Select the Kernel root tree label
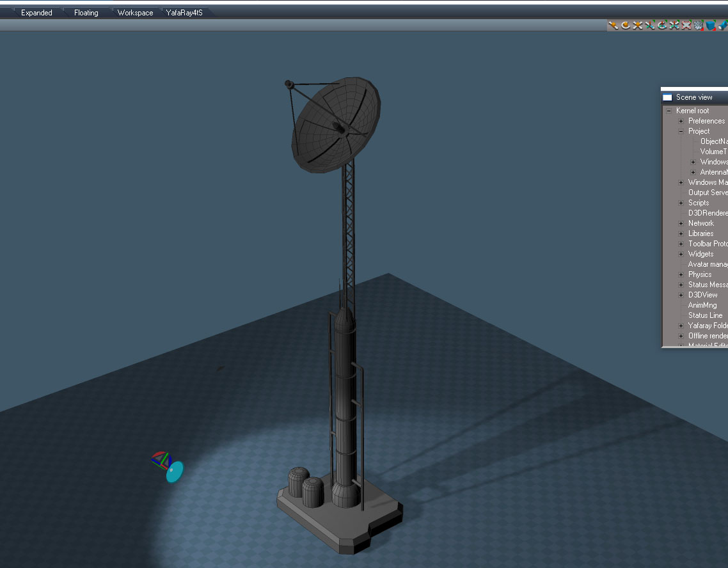This screenshot has width=728, height=568. pyautogui.click(x=692, y=111)
